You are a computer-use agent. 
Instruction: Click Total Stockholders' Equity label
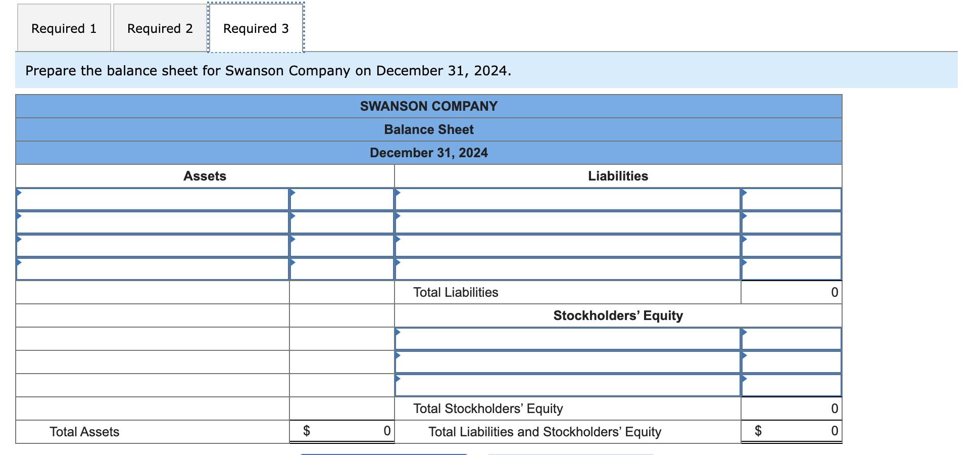tap(488, 408)
